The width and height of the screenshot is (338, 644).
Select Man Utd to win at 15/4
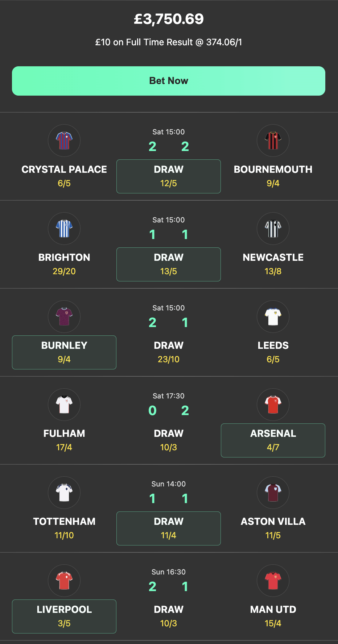pyautogui.click(x=273, y=616)
